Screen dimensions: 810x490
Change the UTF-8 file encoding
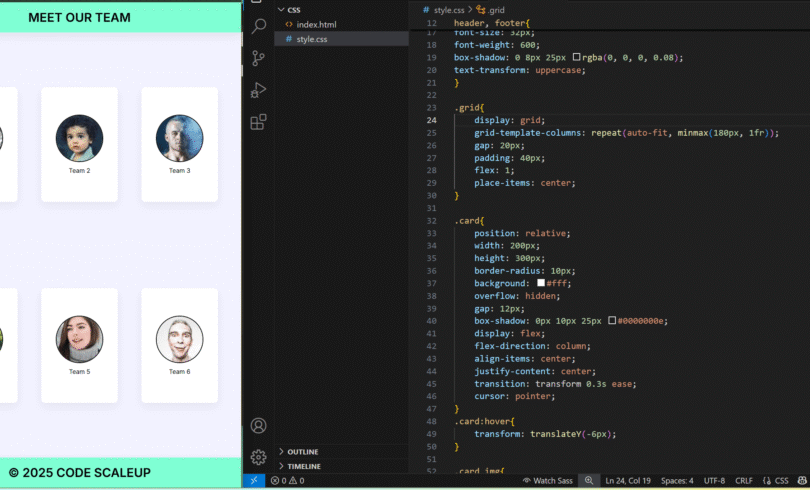[714, 481]
